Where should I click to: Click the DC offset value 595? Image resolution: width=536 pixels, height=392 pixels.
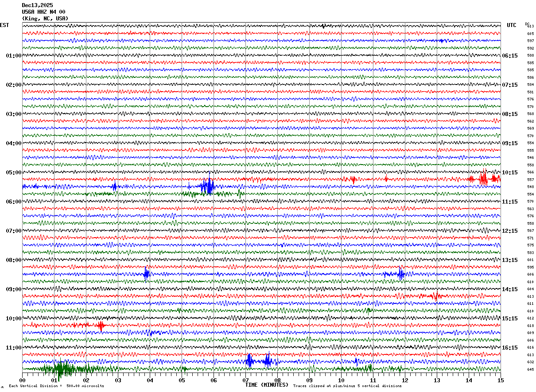coord(530,267)
